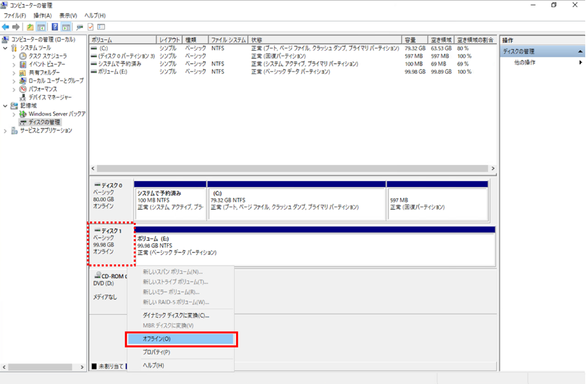Click the Up one level folder icon
The width and height of the screenshot is (588, 384).
click(30, 27)
